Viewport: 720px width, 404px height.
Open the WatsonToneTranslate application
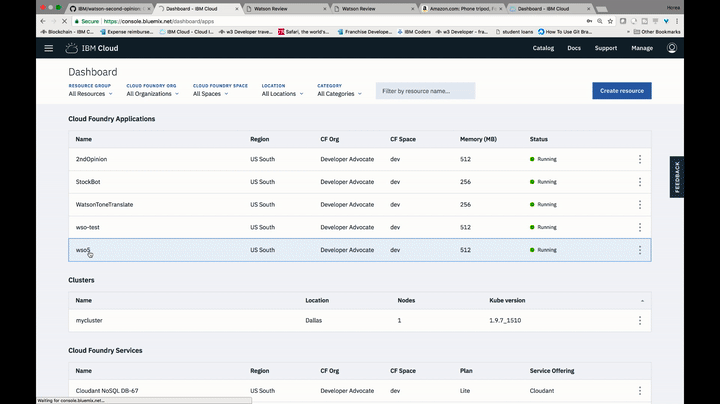[x=104, y=205]
